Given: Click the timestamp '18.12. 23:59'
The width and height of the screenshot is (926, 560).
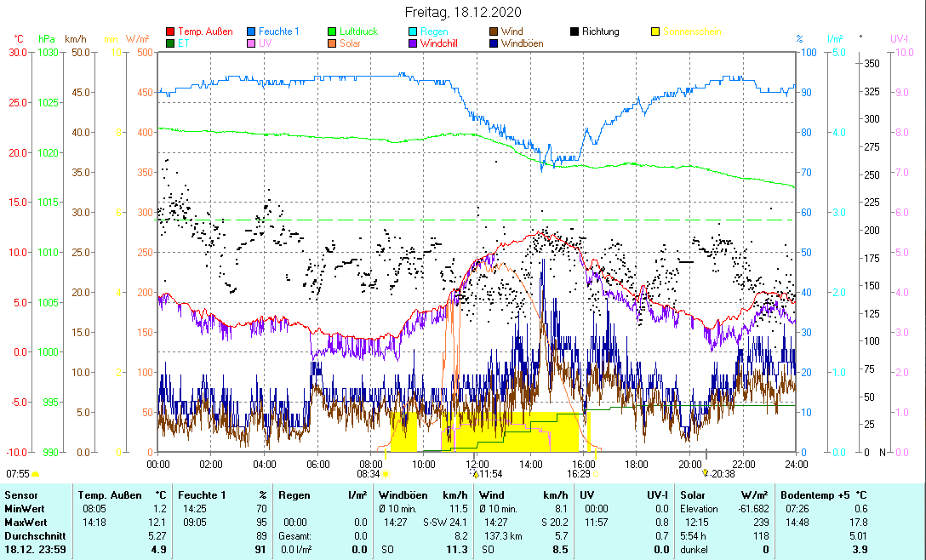Looking at the screenshot, I should [35, 550].
